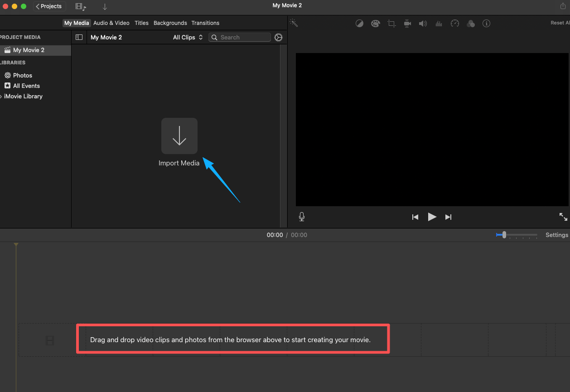Open the All Clips filter dropdown

pos(188,38)
